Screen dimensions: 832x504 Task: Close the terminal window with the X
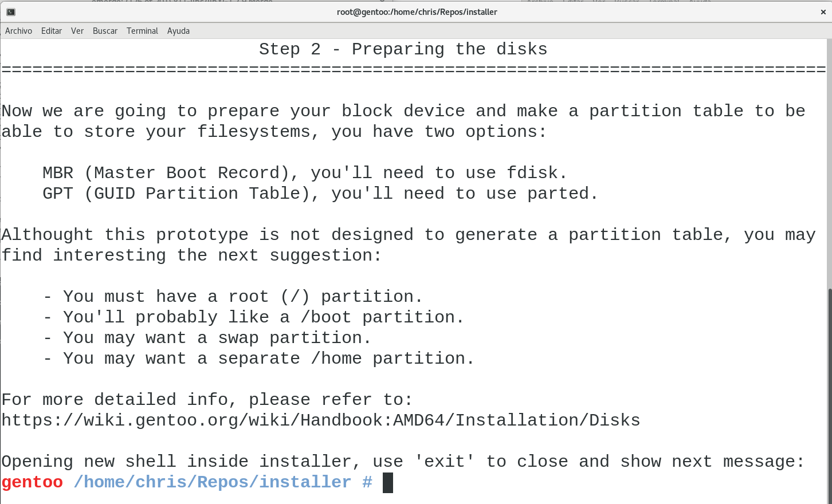click(823, 12)
